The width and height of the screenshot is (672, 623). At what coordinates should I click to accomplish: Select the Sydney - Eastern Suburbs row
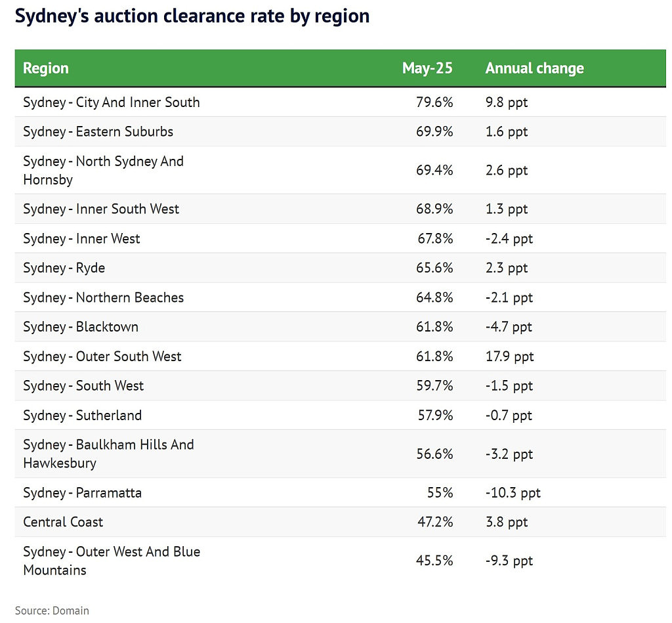coord(340,132)
